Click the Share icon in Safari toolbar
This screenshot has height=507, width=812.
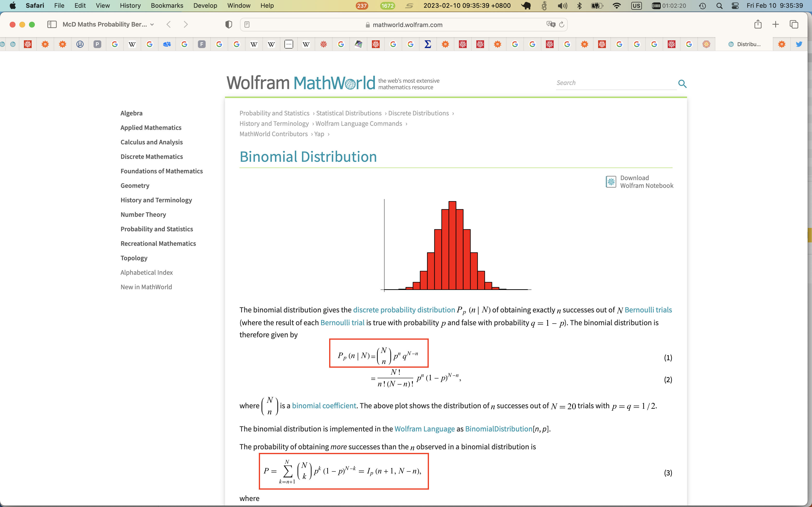click(x=758, y=24)
